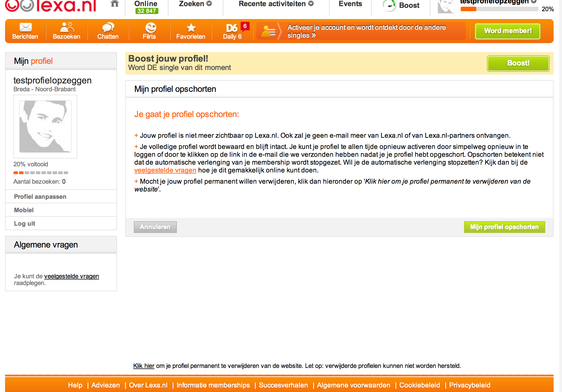Image resolution: width=562 pixels, height=392 pixels.
Task: Open the testprofielopzeggen user menu arrow
Action: click(534, 1)
